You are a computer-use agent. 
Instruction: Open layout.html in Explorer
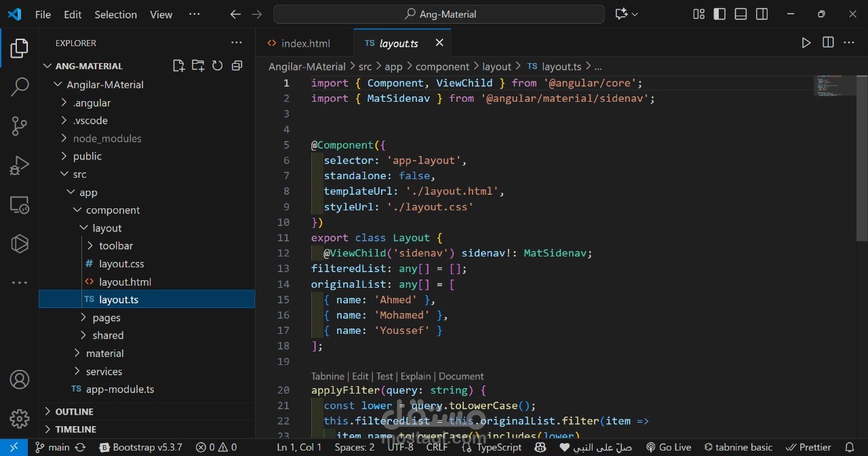point(147,282)
